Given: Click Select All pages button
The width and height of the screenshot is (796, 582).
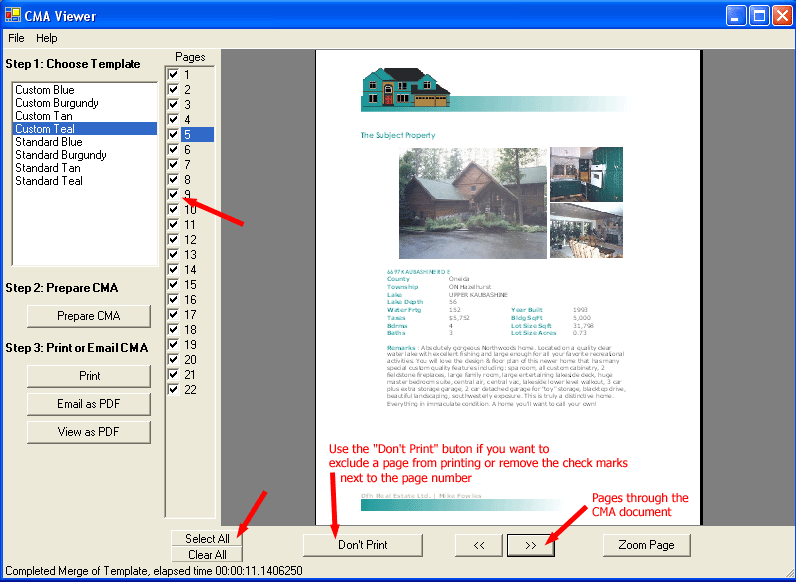Looking at the screenshot, I should 207,538.
